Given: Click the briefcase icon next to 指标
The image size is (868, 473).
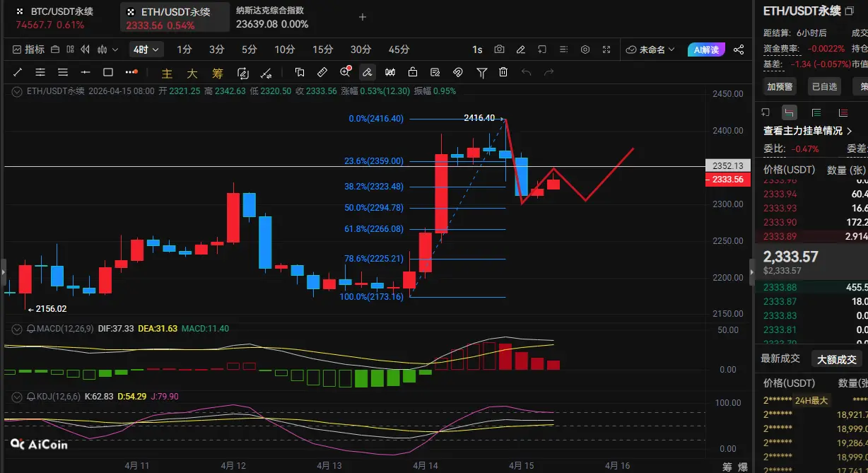Looking at the screenshot, I should (54, 49).
